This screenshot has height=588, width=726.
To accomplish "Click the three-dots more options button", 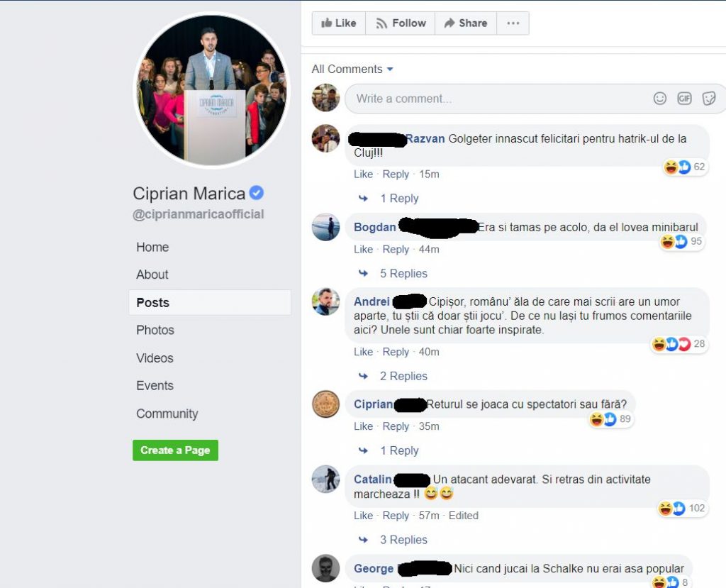I will tap(513, 23).
